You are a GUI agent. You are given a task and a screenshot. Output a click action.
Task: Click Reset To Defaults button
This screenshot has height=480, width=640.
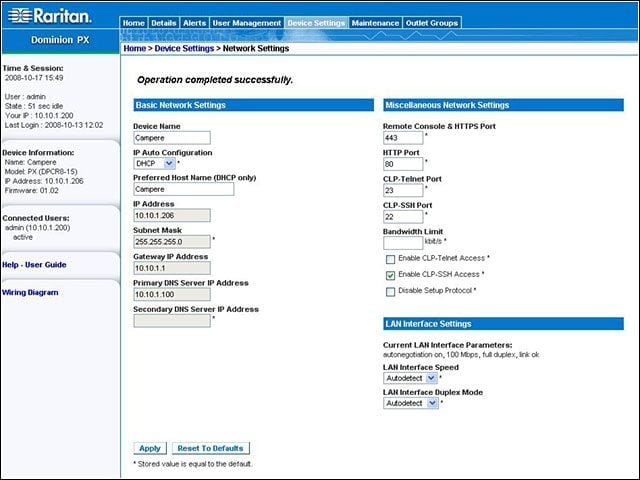210,448
